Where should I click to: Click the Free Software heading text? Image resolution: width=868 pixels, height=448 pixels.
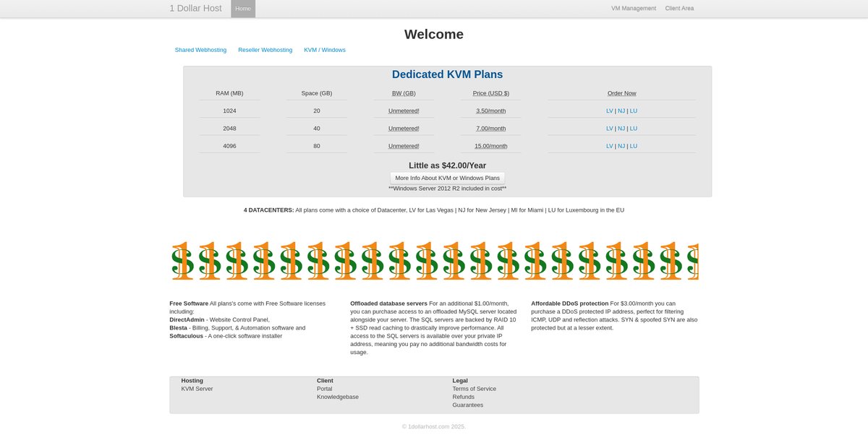tap(189, 303)
